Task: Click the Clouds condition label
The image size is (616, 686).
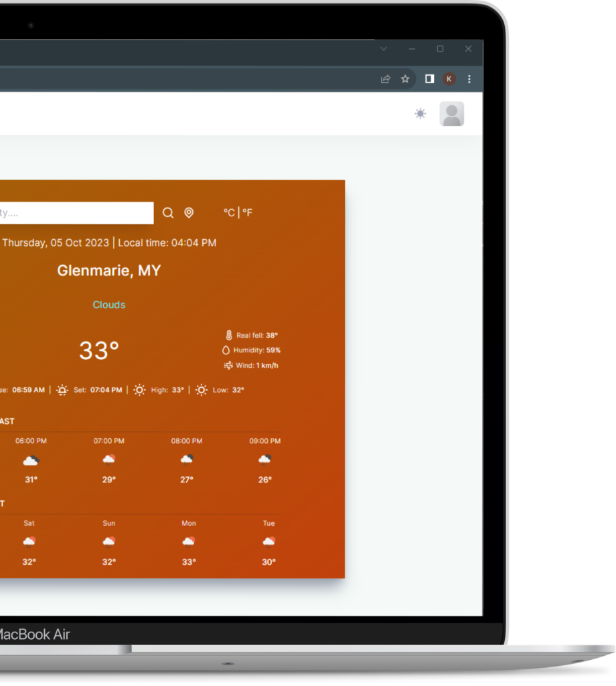Action: [109, 305]
